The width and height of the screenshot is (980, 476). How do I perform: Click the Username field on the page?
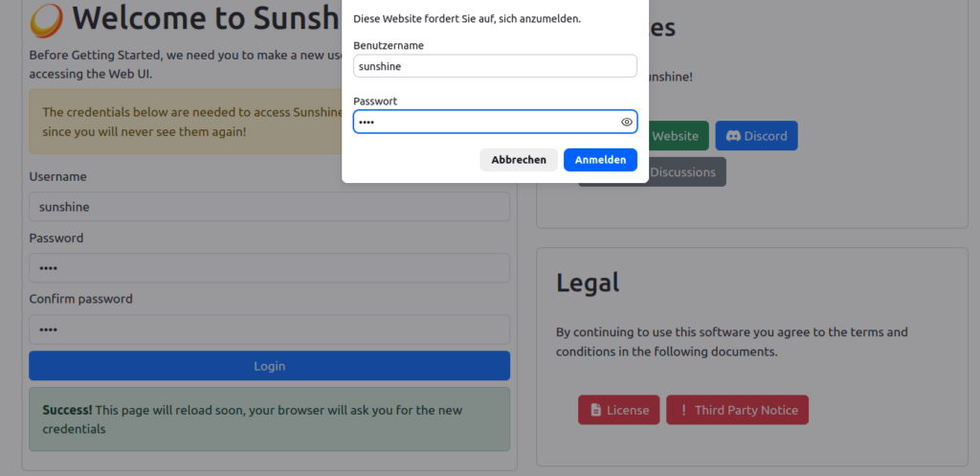coord(269,207)
